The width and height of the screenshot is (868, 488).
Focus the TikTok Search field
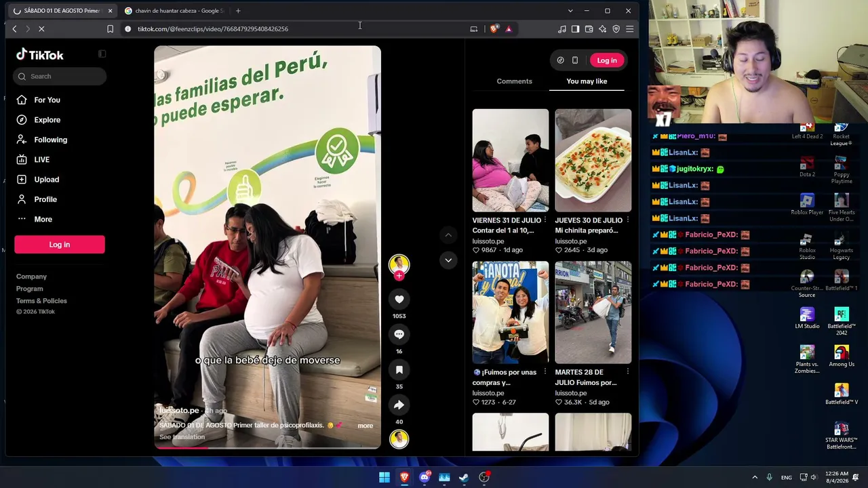coord(60,76)
